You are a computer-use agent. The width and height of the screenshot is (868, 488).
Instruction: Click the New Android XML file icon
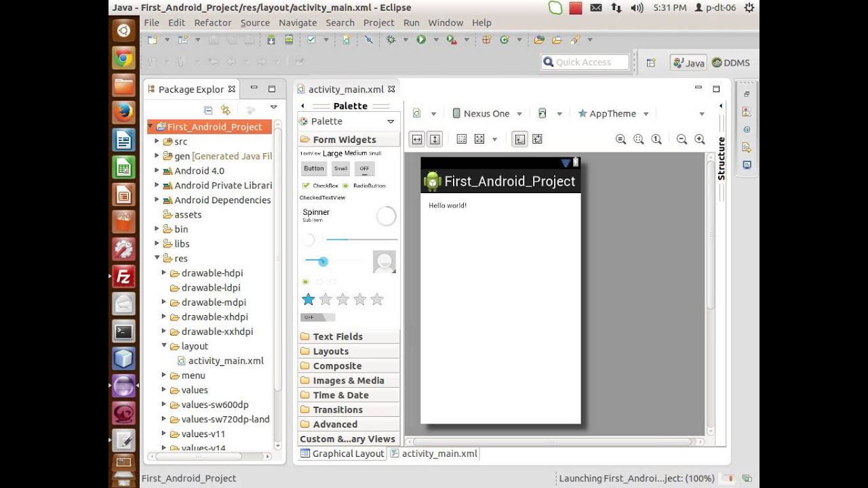click(347, 40)
